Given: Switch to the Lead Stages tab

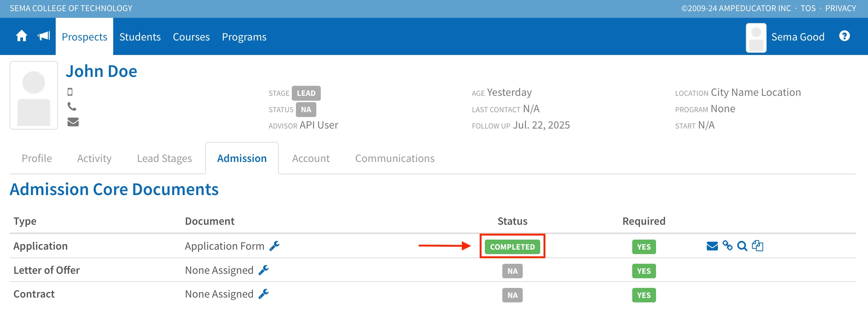Looking at the screenshot, I should tap(164, 158).
